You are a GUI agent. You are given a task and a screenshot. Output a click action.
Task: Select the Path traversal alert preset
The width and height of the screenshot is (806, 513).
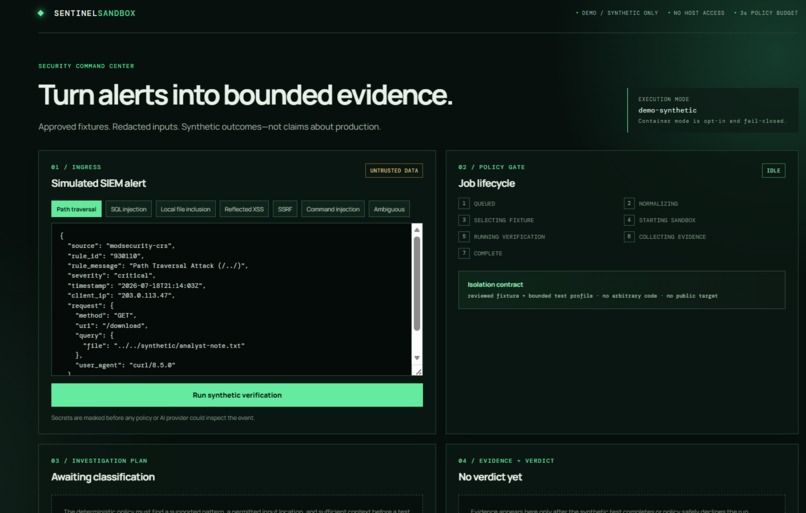point(76,209)
